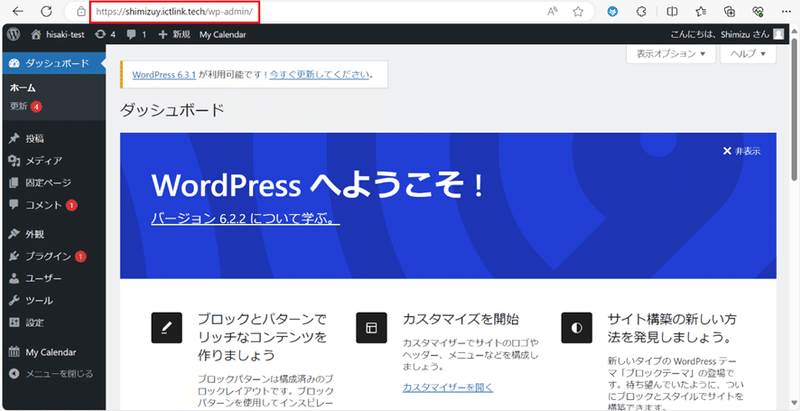
Task: Click the サイト構築の新しい方法を発見しましょう heading
Action: 672,328
